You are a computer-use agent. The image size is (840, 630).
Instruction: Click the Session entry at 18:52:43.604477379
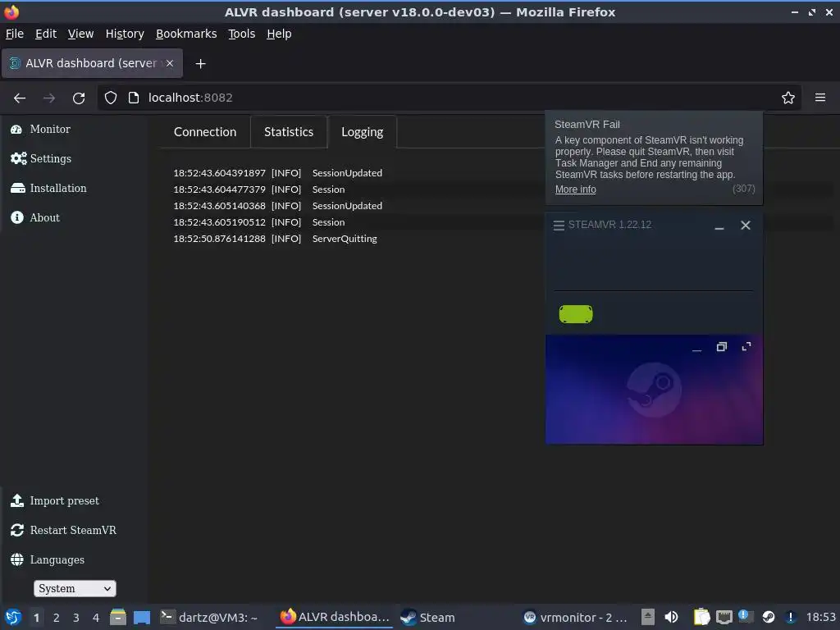click(x=328, y=189)
